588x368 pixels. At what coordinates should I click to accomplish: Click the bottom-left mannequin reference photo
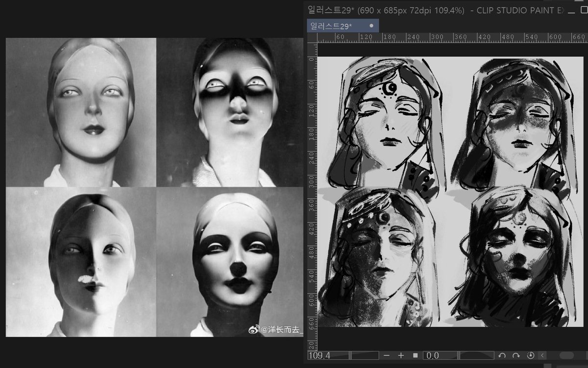click(x=81, y=262)
